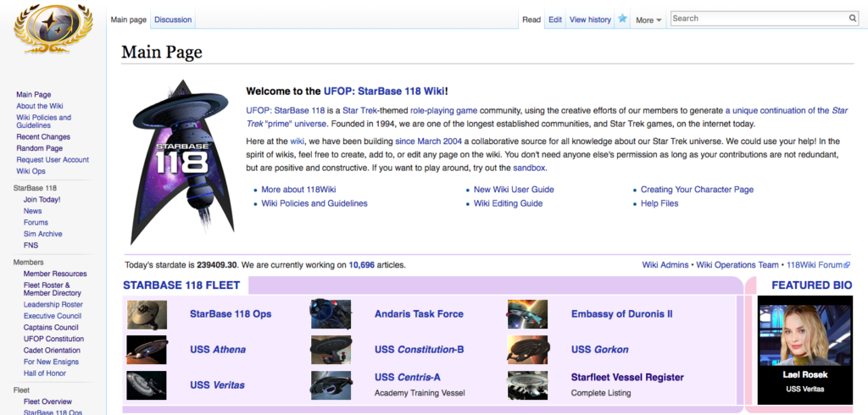This screenshot has width=868, height=415.
Task: Open Wiki Editing Guide link
Action: click(509, 203)
